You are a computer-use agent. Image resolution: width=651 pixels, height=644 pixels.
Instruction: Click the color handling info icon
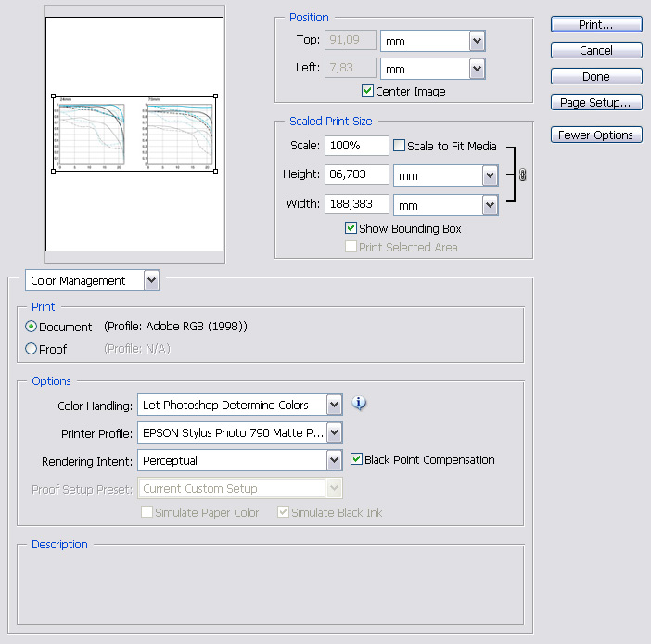coord(360,404)
